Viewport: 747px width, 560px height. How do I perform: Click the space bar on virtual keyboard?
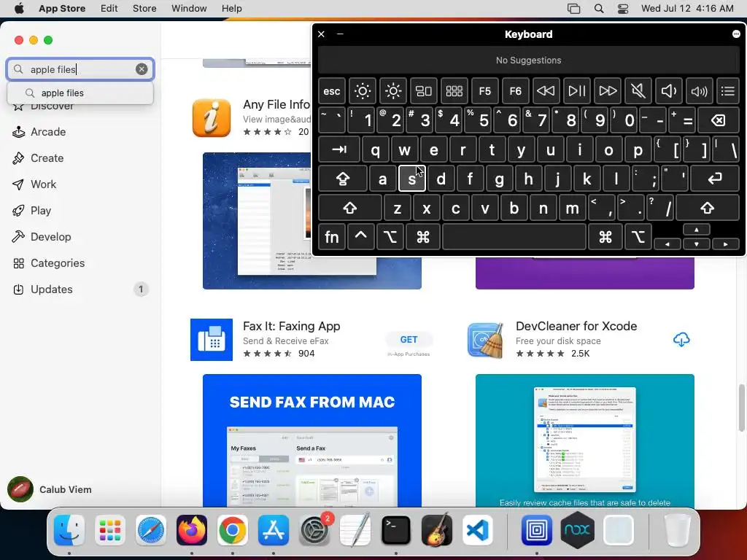(x=514, y=237)
